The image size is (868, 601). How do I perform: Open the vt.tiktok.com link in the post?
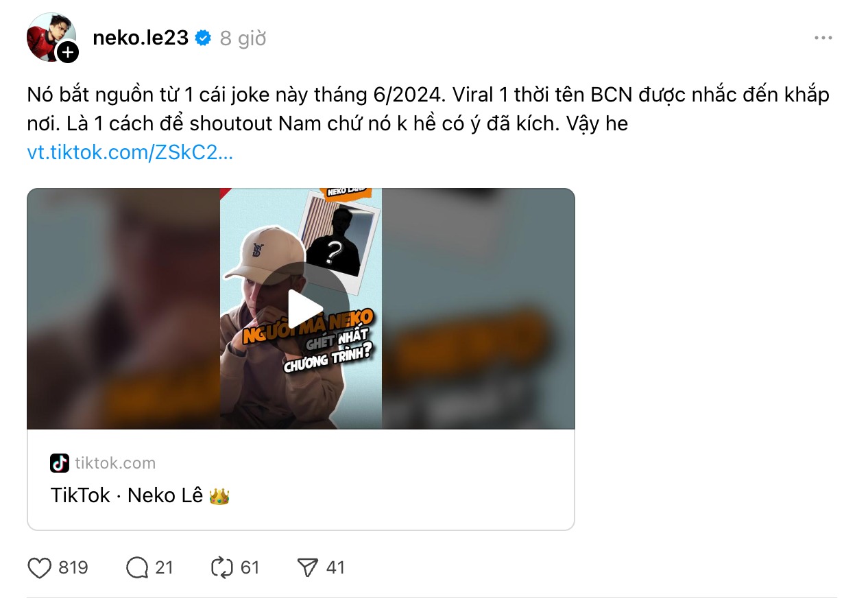[130, 152]
